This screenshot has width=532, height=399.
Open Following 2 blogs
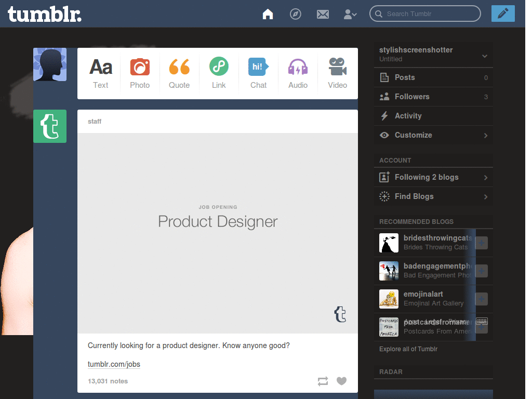click(433, 177)
